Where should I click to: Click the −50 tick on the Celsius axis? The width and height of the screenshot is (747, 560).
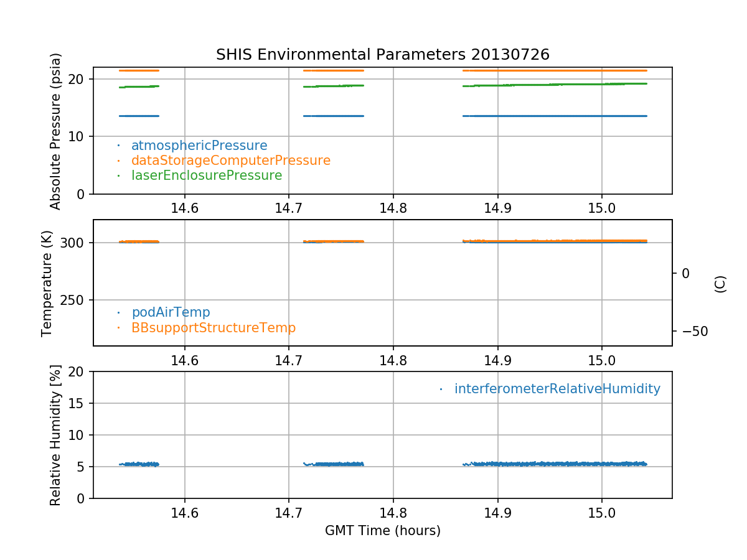click(x=691, y=331)
